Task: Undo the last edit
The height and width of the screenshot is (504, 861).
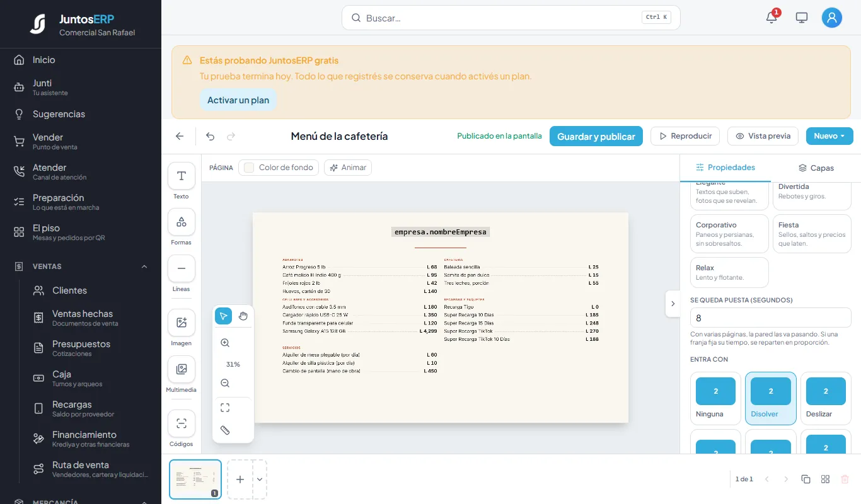Action: click(x=211, y=136)
